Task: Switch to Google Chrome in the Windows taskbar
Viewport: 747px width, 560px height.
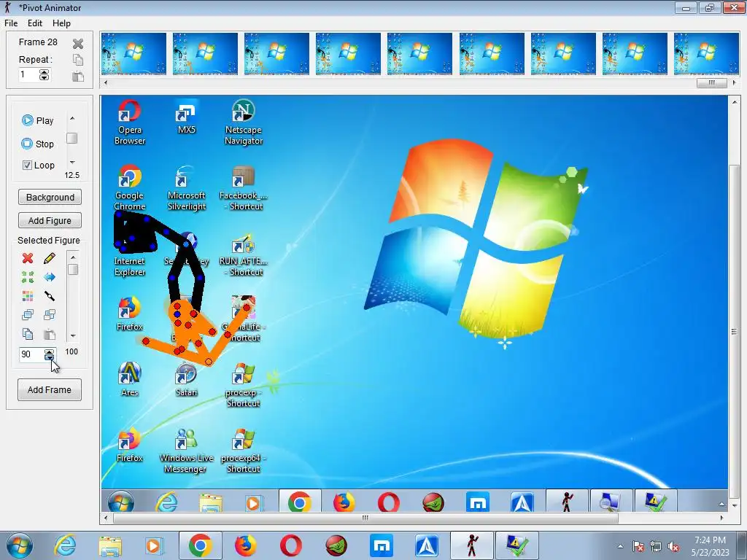Action: coord(200,545)
